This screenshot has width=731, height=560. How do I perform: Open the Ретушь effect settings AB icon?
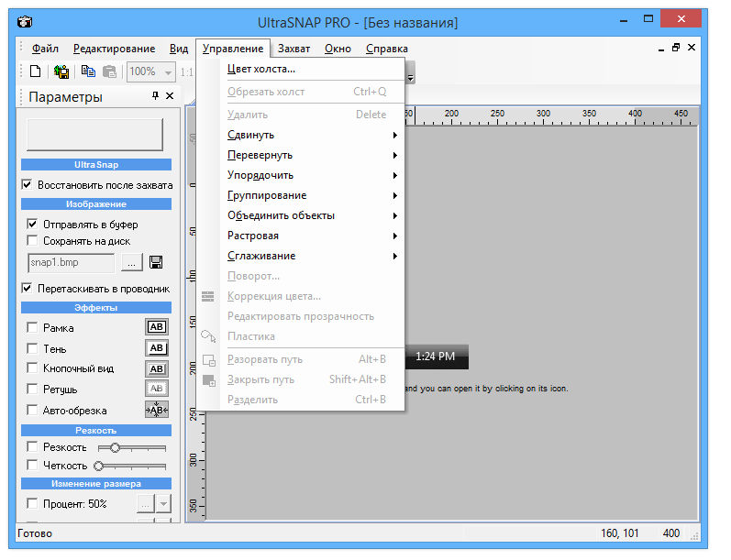point(157,389)
